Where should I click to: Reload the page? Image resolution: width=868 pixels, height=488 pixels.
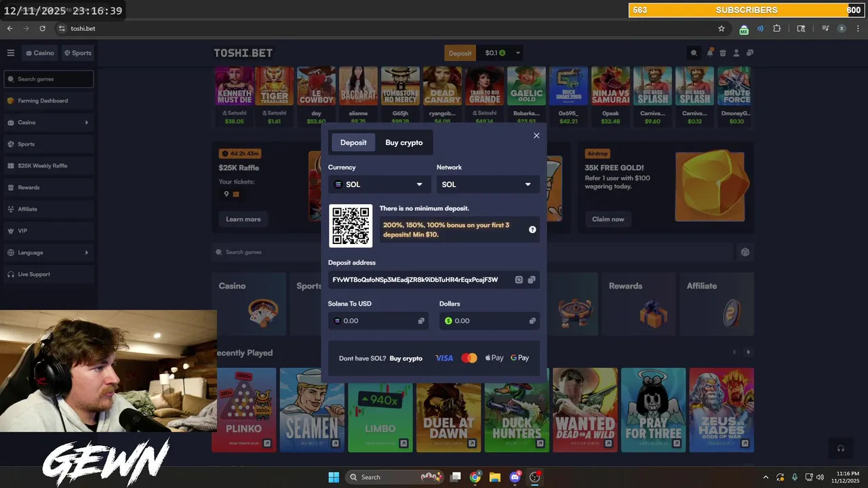[x=42, y=28]
